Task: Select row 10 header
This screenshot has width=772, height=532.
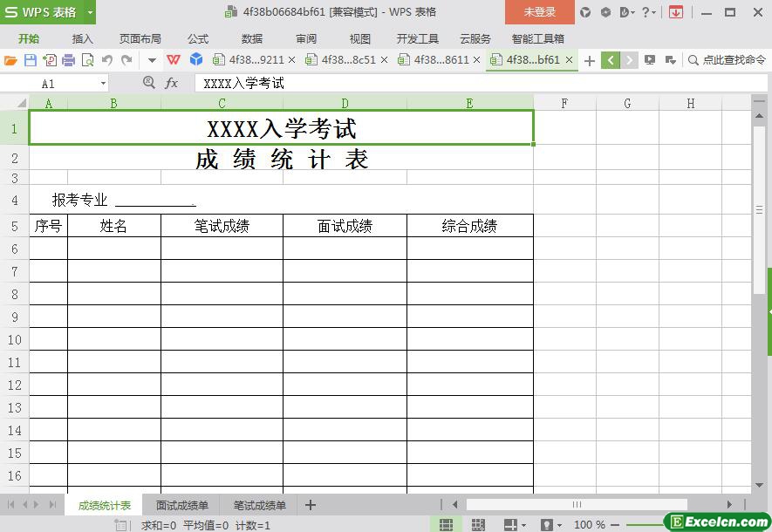Action: coord(14,339)
